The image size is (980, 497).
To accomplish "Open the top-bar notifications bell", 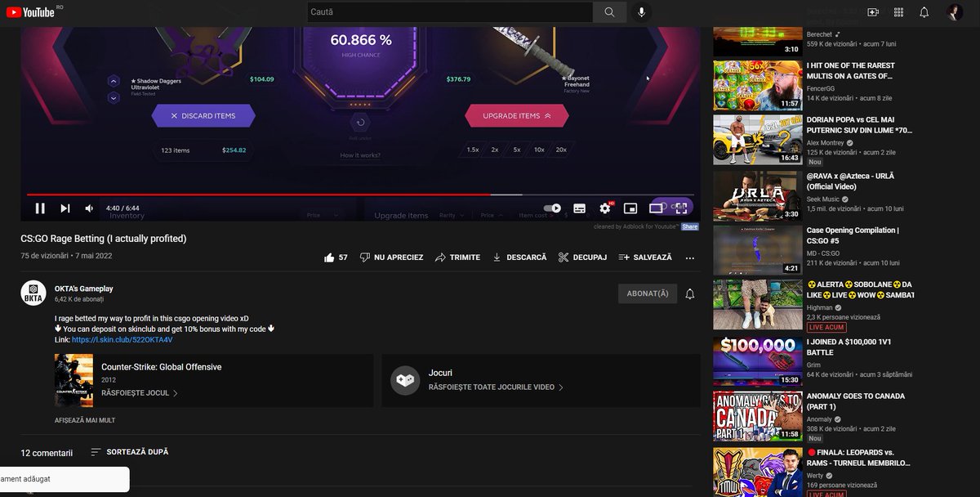I will [x=924, y=12].
